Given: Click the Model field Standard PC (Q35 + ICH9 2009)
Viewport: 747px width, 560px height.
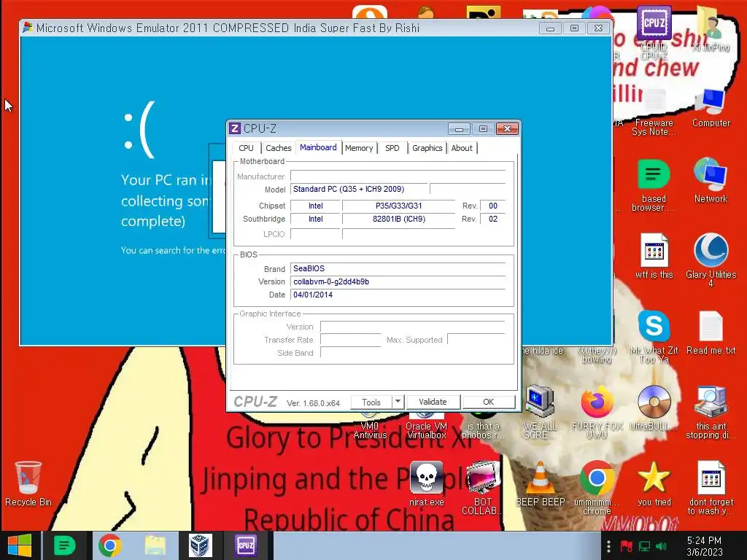Looking at the screenshot, I should click(x=359, y=189).
